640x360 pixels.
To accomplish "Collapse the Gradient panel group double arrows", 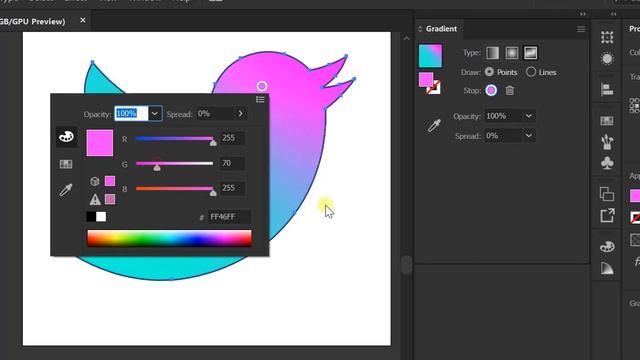I will [583, 14].
